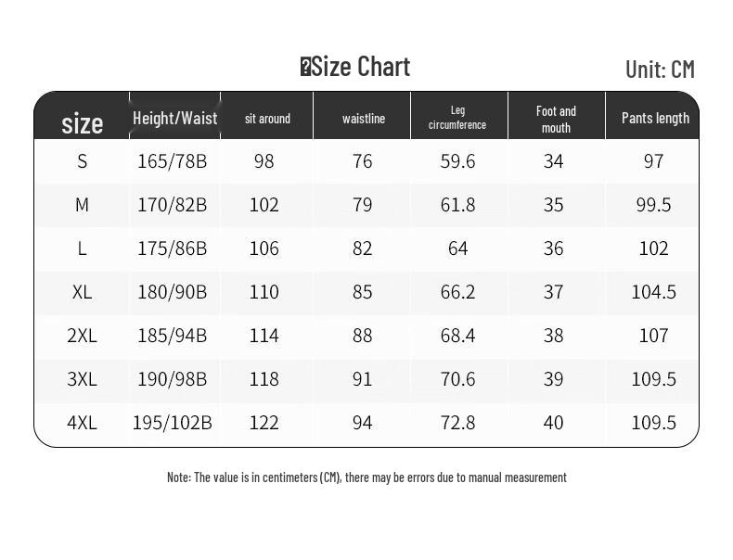Click the 195/102B cell
Viewport: 733px width, 560px height.
pyautogui.click(x=172, y=423)
